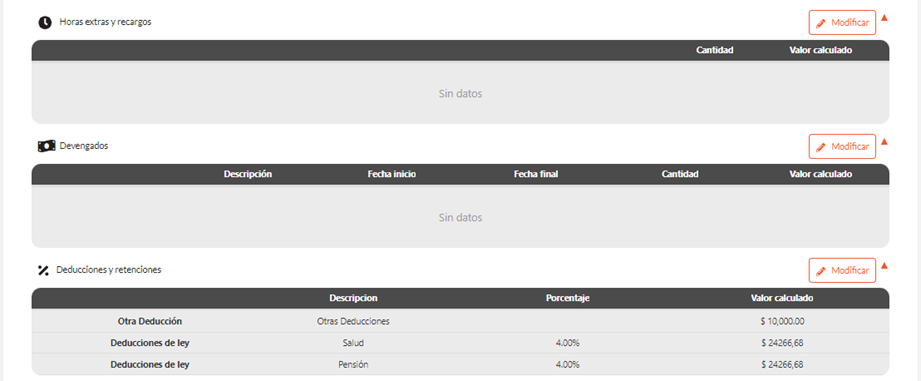Click the money bill icon beside Devengados
The image size is (921, 381).
pyautogui.click(x=46, y=146)
